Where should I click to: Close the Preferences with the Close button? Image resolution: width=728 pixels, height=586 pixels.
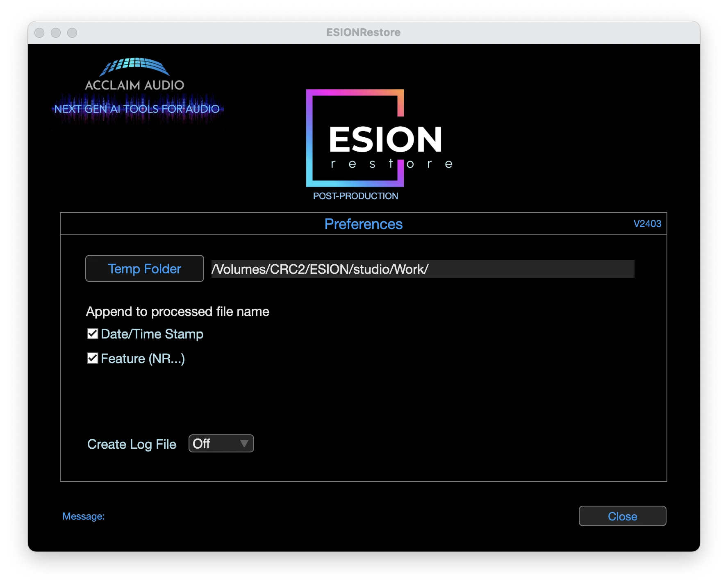(x=622, y=516)
